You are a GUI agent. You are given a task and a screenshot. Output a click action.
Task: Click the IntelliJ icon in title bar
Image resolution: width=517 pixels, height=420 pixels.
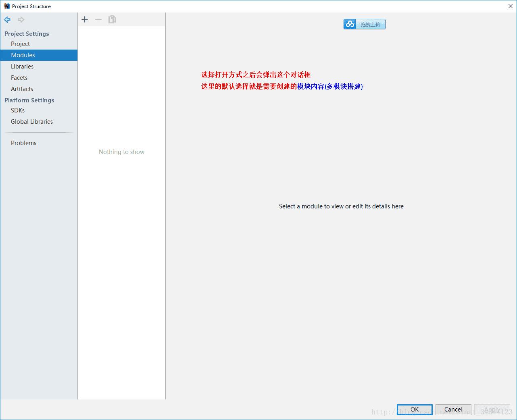click(x=6, y=6)
